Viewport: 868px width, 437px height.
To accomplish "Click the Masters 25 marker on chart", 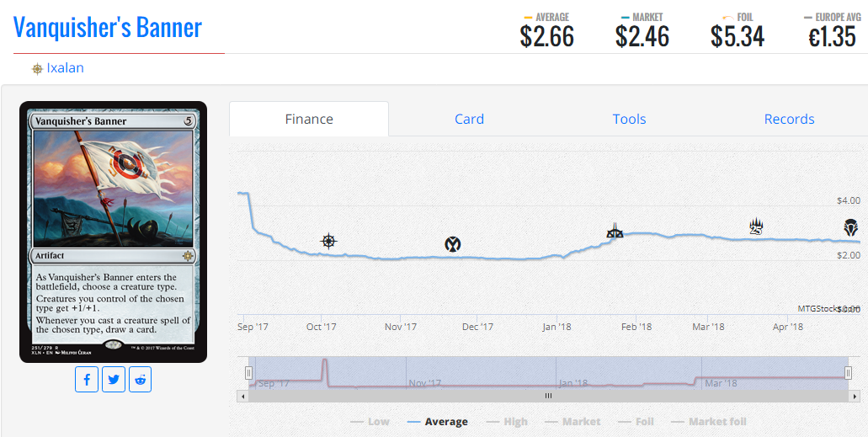I will coord(756,226).
